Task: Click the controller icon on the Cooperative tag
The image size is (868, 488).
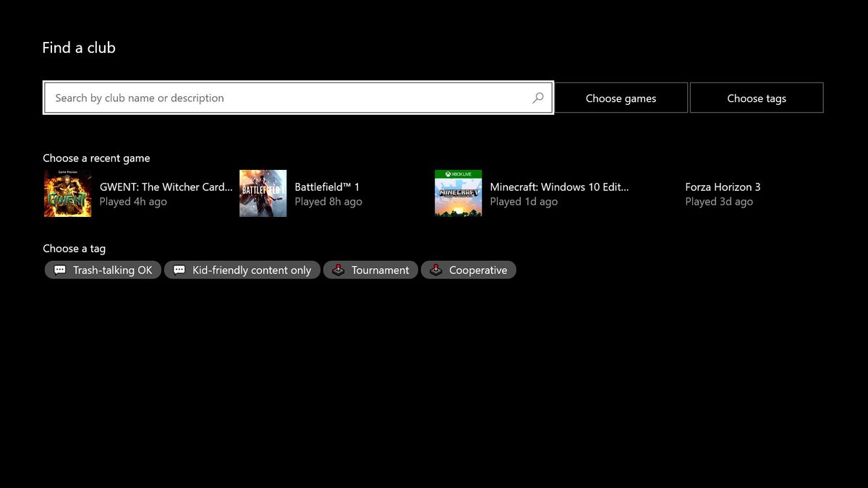Action: coord(435,270)
